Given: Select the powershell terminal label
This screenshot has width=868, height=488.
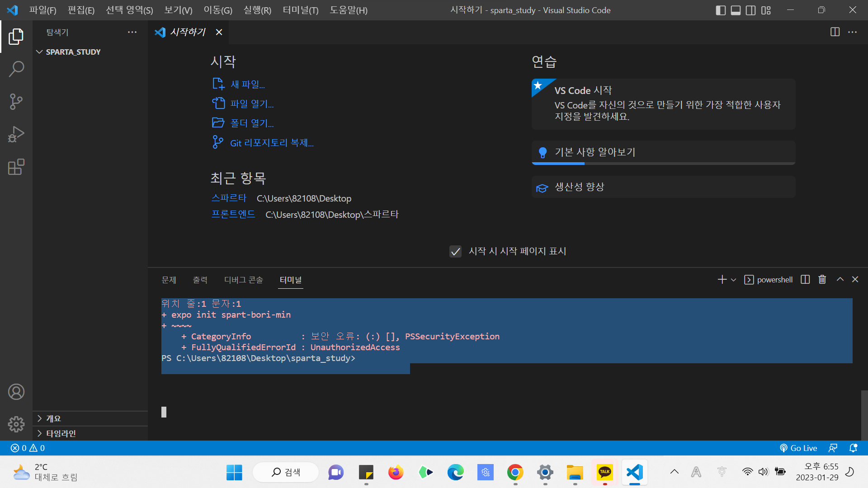Looking at the screenshot, I should pos(769,280).
